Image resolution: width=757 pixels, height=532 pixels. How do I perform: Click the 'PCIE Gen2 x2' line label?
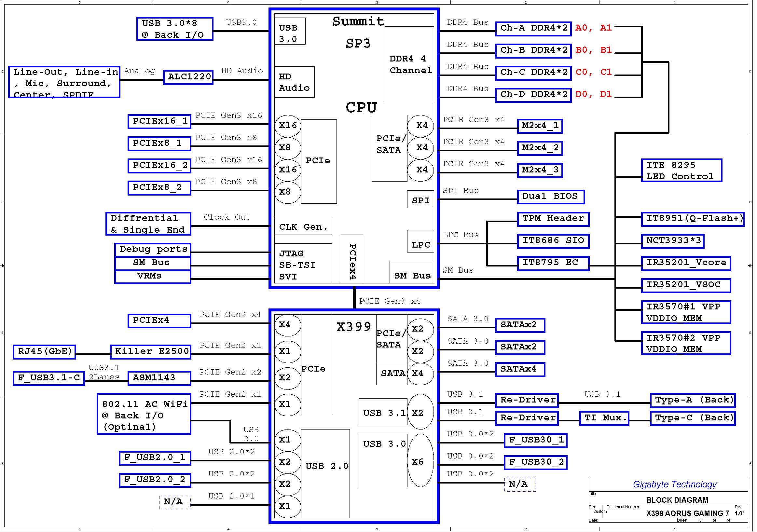coord(230,373)
